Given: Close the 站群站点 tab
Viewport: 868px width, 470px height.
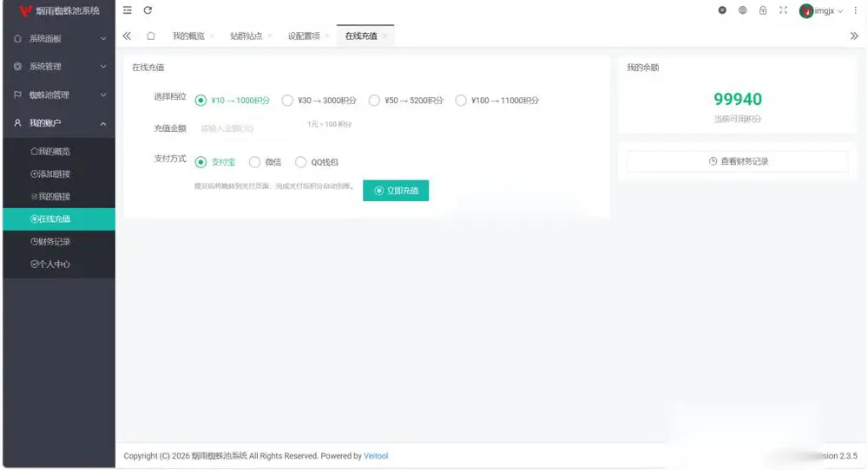Looking at the screenshot, I should point(270,36).
